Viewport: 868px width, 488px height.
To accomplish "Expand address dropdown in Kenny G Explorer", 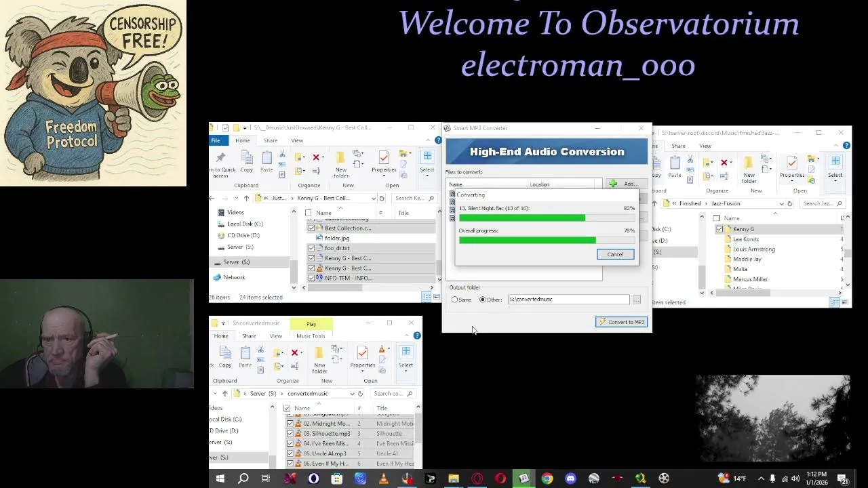I will [x=373, y=199].
